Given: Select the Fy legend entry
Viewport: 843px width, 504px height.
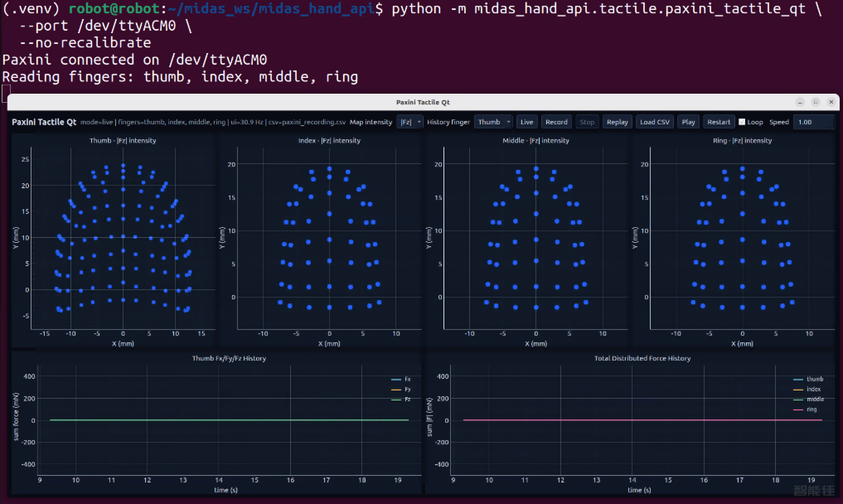Looking at the screenshot, I should pyautogui.click(x=401, y=389).
